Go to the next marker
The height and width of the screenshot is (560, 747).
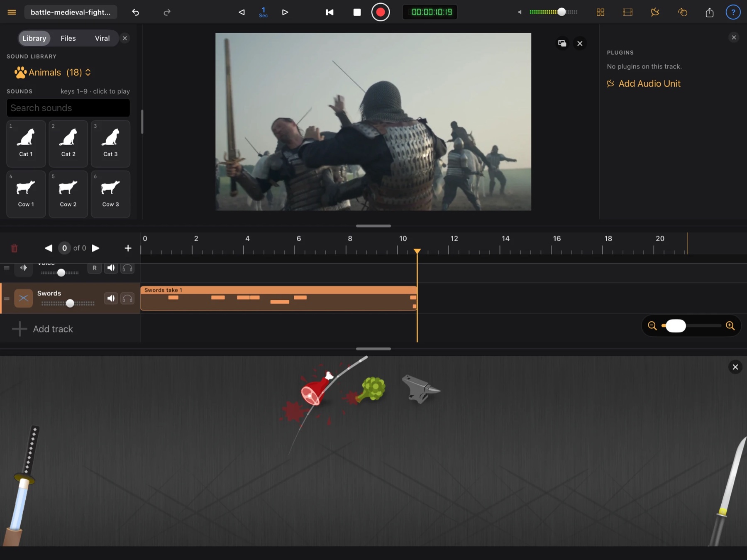pyautogui.click(x=95, y=248)
